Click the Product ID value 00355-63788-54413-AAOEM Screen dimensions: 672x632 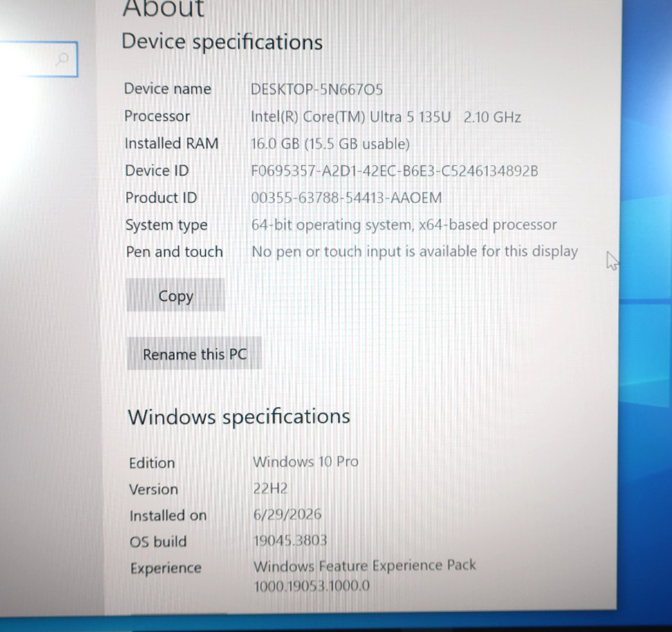pyautogui.click(x=346, y=198)
